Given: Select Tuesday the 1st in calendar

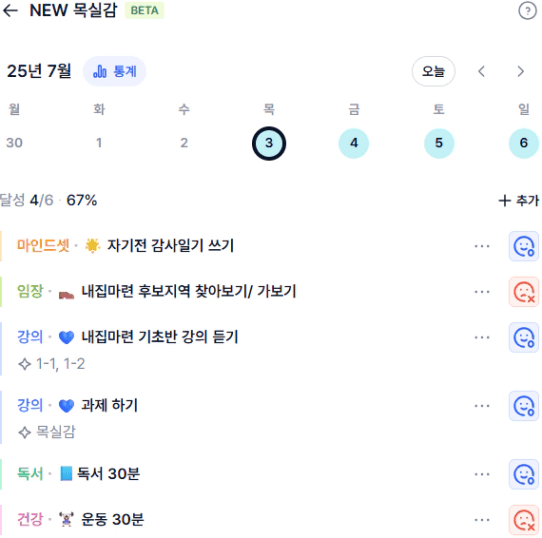Looking at the screenshot, I should pyautogui.click(x=99, y=143).
